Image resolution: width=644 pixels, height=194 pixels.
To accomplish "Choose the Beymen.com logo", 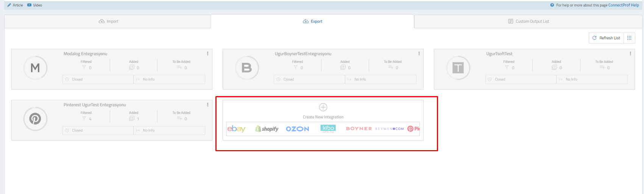I will (390, 129).
